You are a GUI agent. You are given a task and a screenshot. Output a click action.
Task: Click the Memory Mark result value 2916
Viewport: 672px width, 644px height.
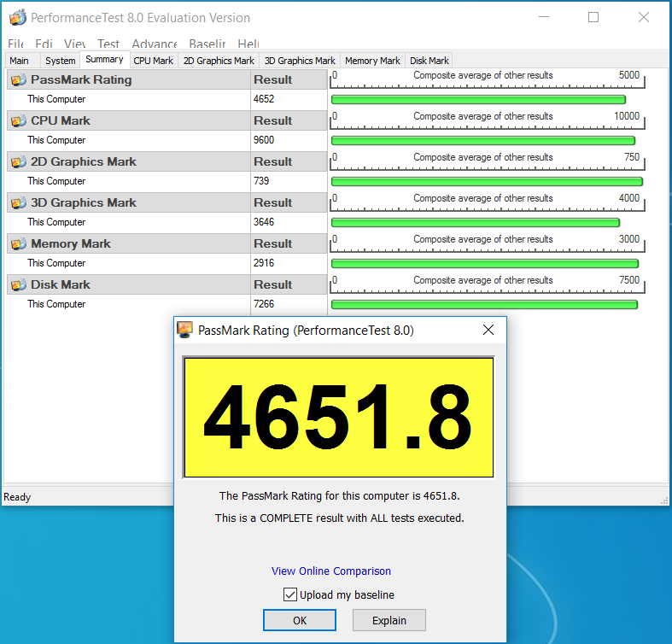click(264, 263)
